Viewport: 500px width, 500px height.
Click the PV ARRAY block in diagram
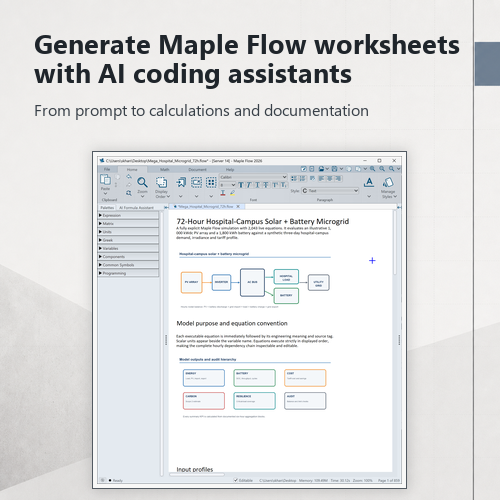point(192,282)
